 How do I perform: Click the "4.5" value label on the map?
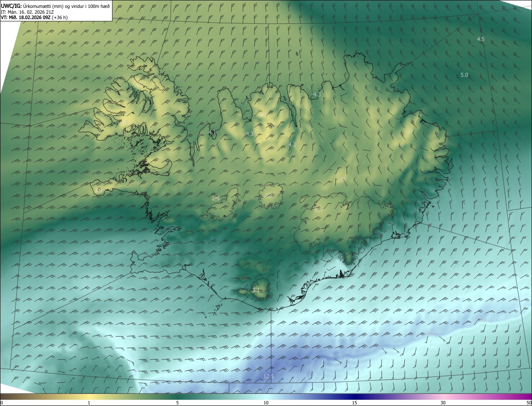point(480,39)
